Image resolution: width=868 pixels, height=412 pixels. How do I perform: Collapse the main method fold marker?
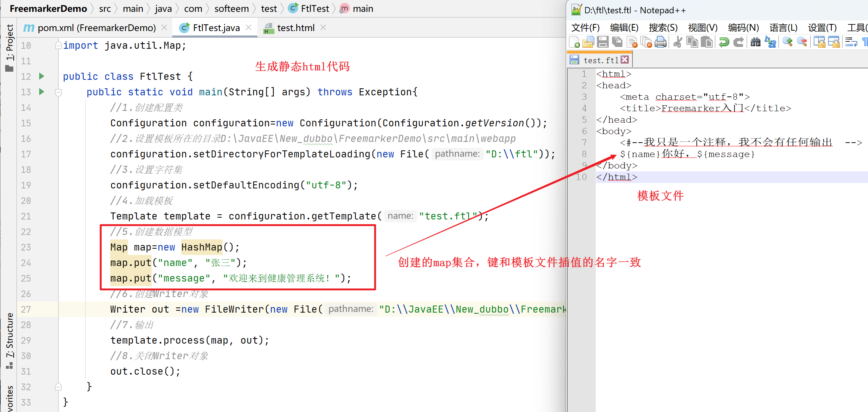pos(58,92)
